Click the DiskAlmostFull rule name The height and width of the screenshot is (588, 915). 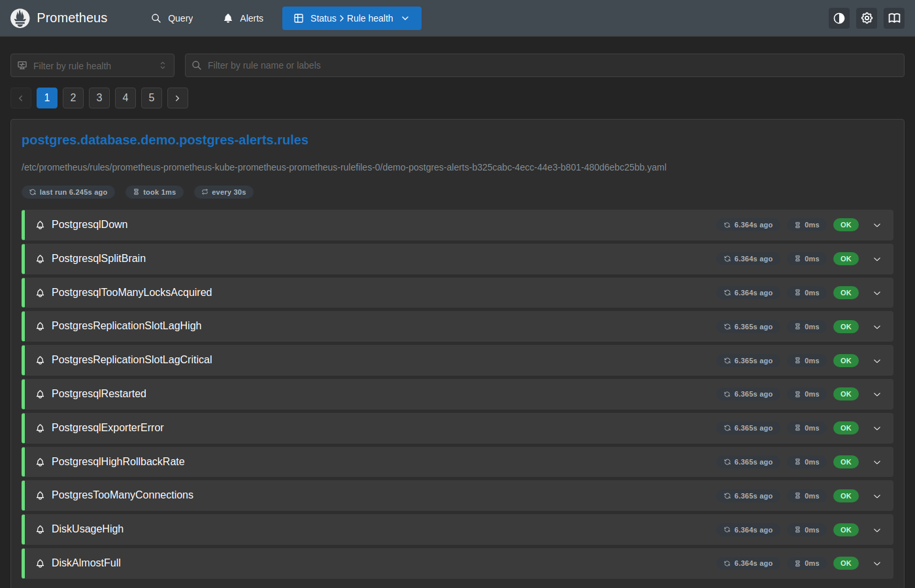coord(86,563)
